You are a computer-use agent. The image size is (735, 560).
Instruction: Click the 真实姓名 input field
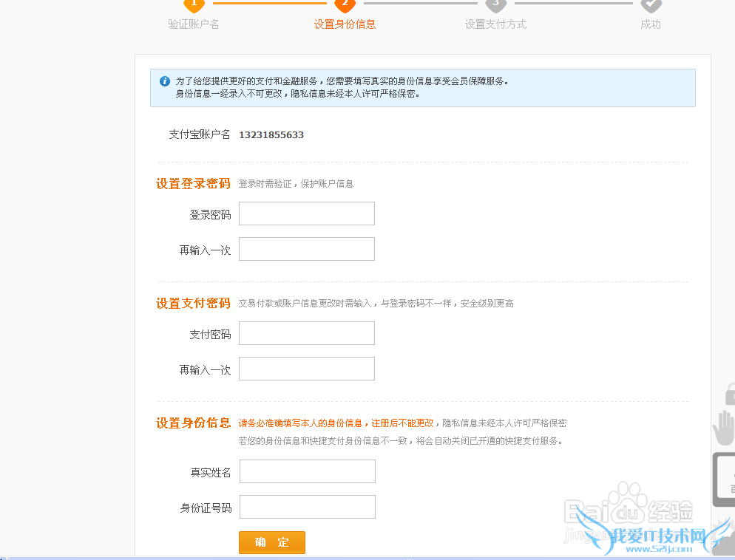coord(308,471)
